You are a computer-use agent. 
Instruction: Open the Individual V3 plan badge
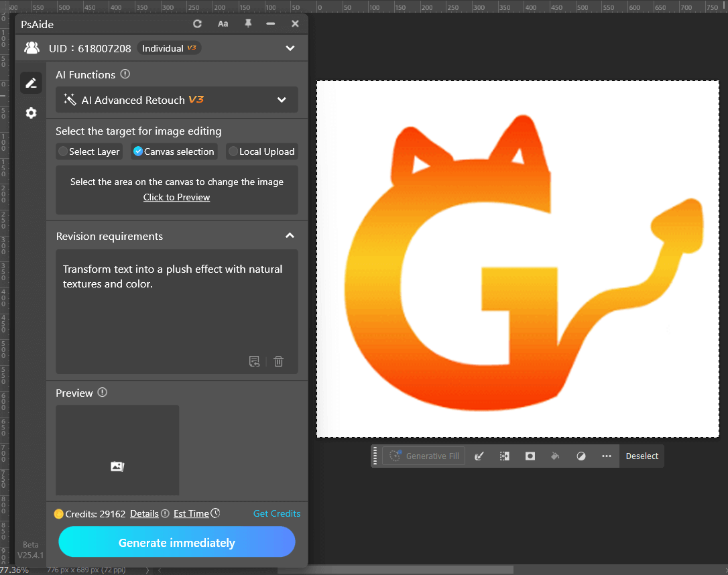click(x=168, y=48)
